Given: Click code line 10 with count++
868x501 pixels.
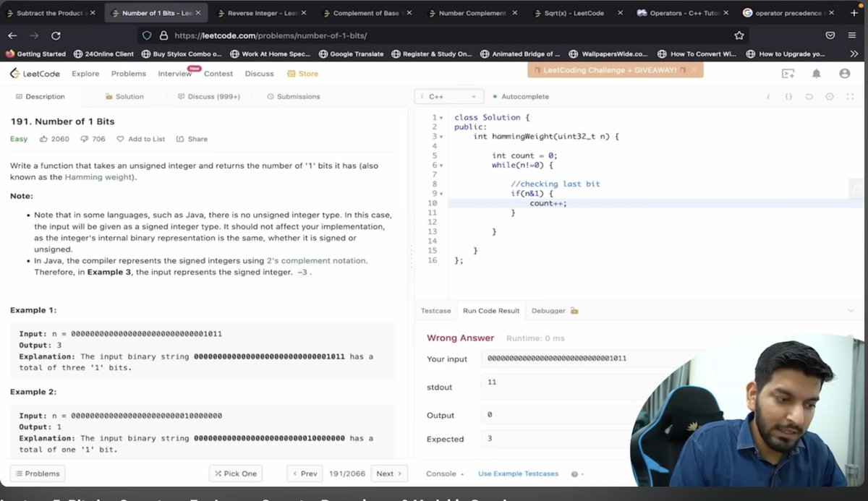Looking at the screenshot, I should [x=548, y=203].
